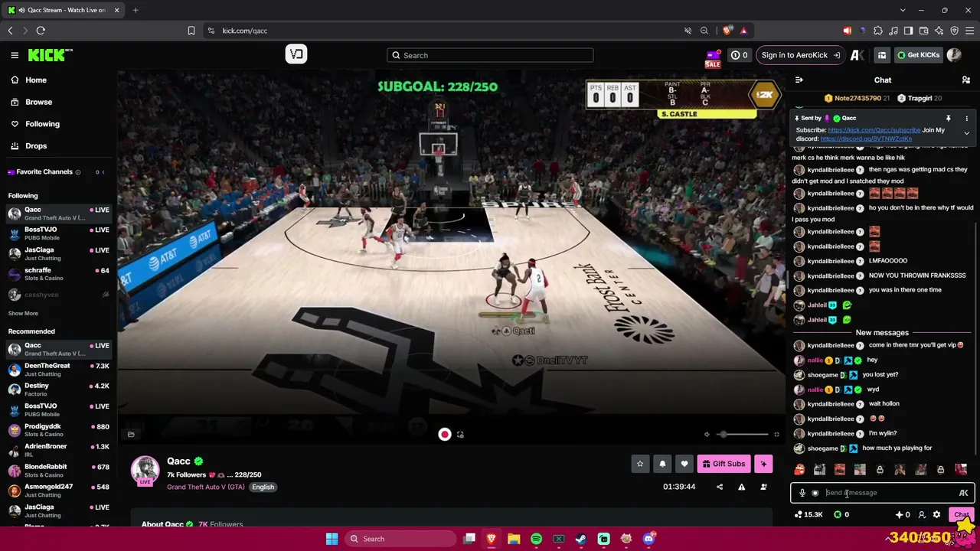
Task: Toggle fullscreen icon at player bottom-right
Action: [776, 435]
